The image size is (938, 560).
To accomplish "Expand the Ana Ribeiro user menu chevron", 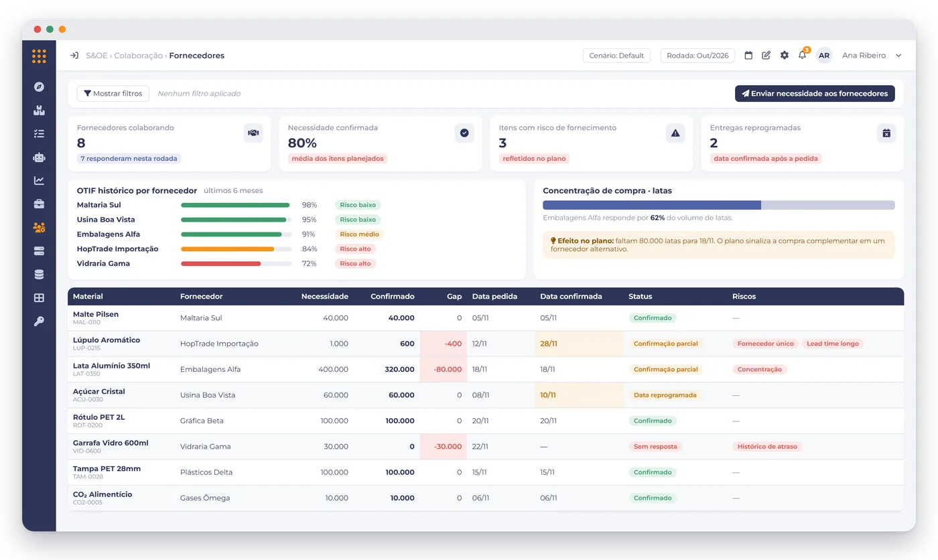I will [898, 56].
